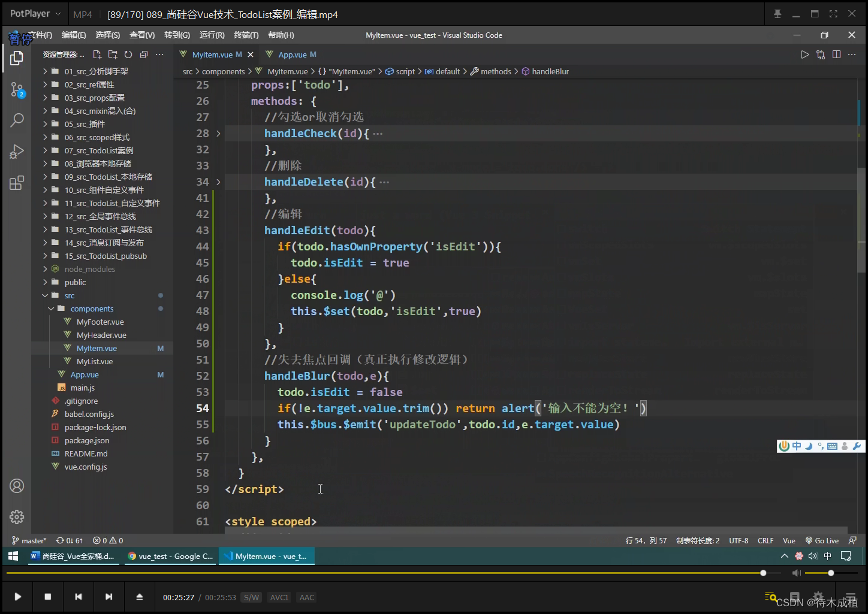Unfold the handleDelete method code

(x=218, y=182)
